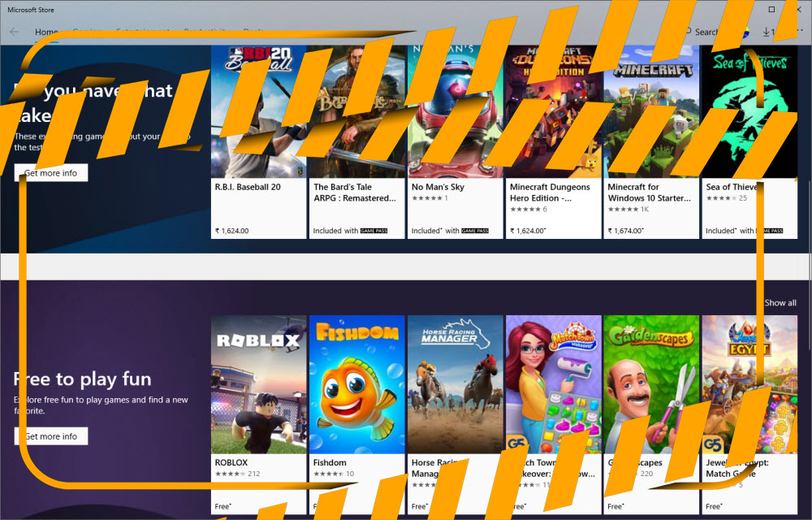
Task: Click Get more info under Free to play fun
Action: 50,436
